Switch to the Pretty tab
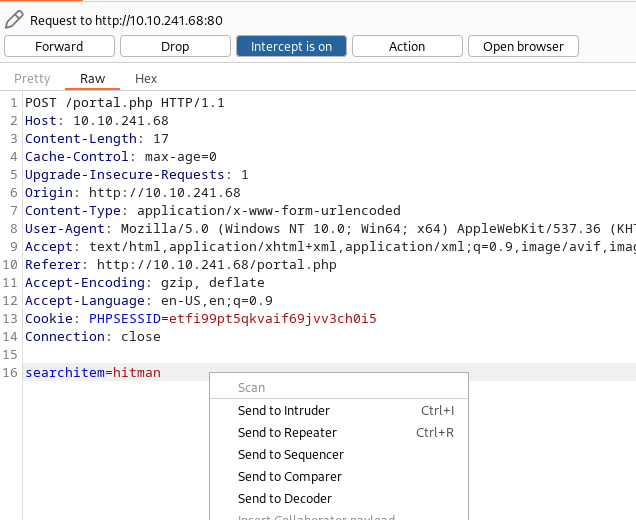The image size is (636, 520). coord(32,79)
